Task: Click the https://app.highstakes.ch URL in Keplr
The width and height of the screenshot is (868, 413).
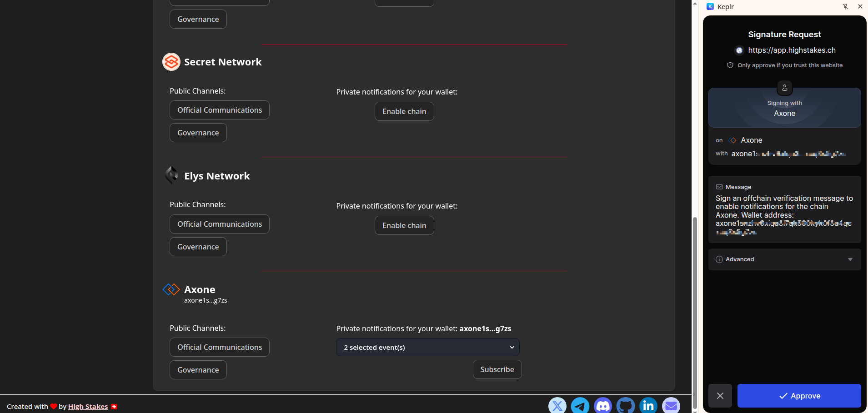Action: coord(792,50)
